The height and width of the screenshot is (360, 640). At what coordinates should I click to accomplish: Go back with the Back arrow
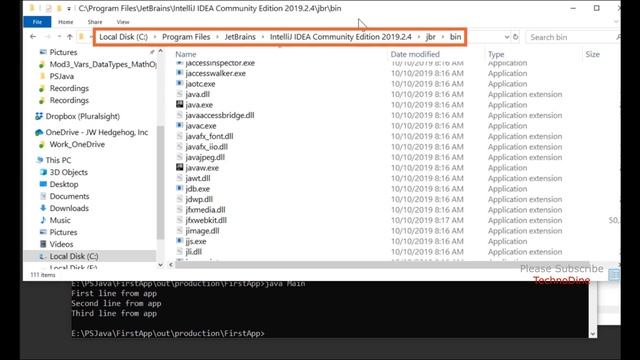coord(33,37)
